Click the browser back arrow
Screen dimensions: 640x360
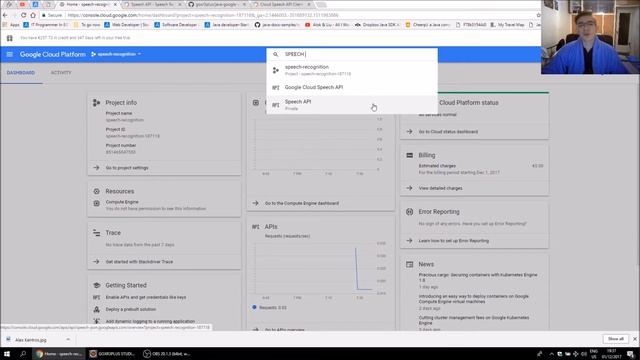point(5,15)
